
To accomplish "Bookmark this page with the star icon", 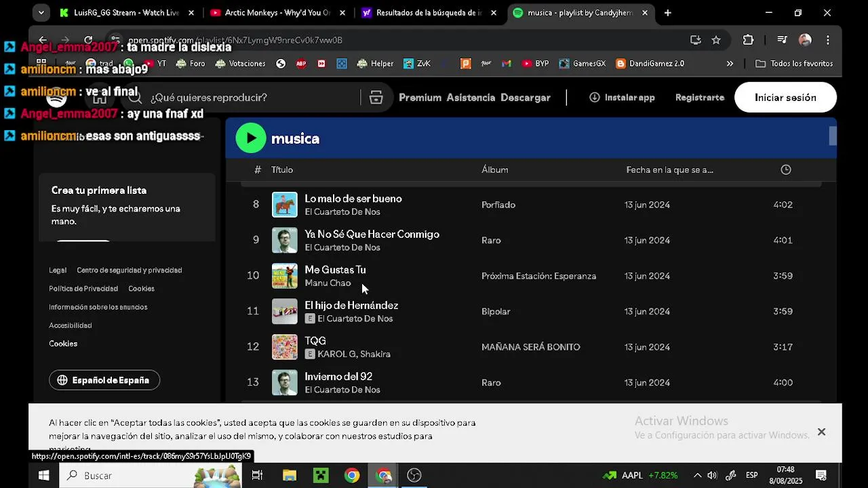I will [716, 40].
